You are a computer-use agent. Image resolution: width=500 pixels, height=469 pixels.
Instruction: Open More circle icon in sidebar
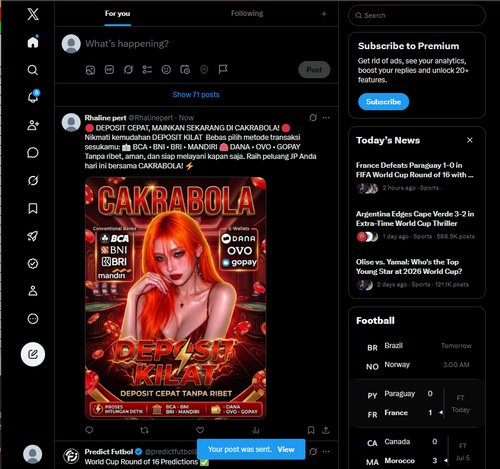point(33,319)
